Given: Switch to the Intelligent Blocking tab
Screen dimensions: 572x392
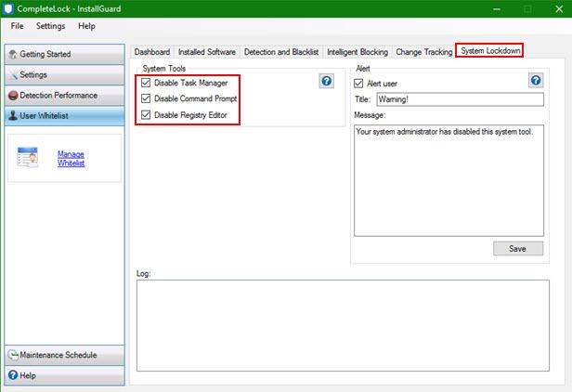Looking at the screenshot, I should [x=357, y=52].
